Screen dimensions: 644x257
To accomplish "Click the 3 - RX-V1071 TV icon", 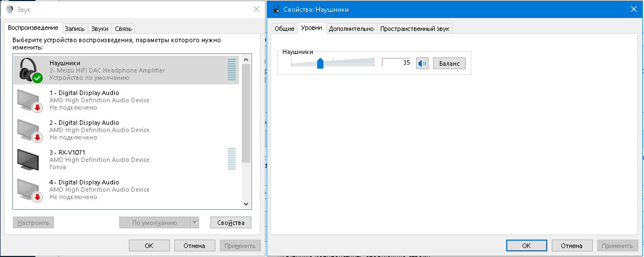I will coord(30,159).
